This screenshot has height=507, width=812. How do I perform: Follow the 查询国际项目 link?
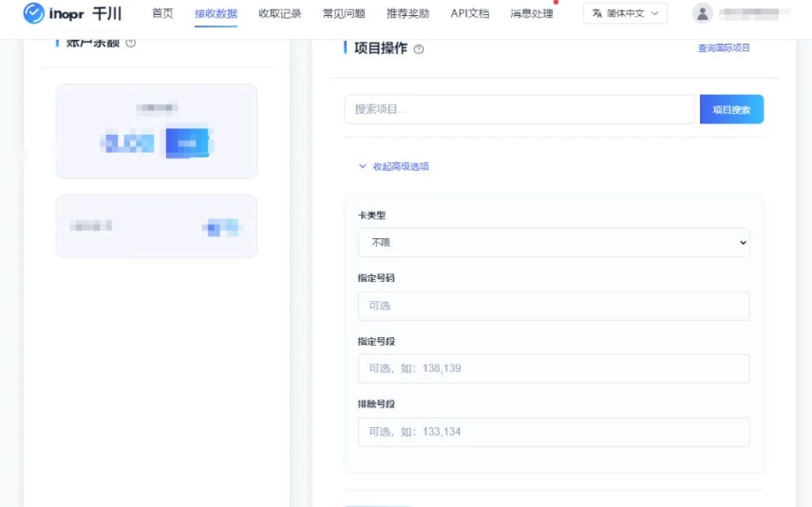(724, 47)
